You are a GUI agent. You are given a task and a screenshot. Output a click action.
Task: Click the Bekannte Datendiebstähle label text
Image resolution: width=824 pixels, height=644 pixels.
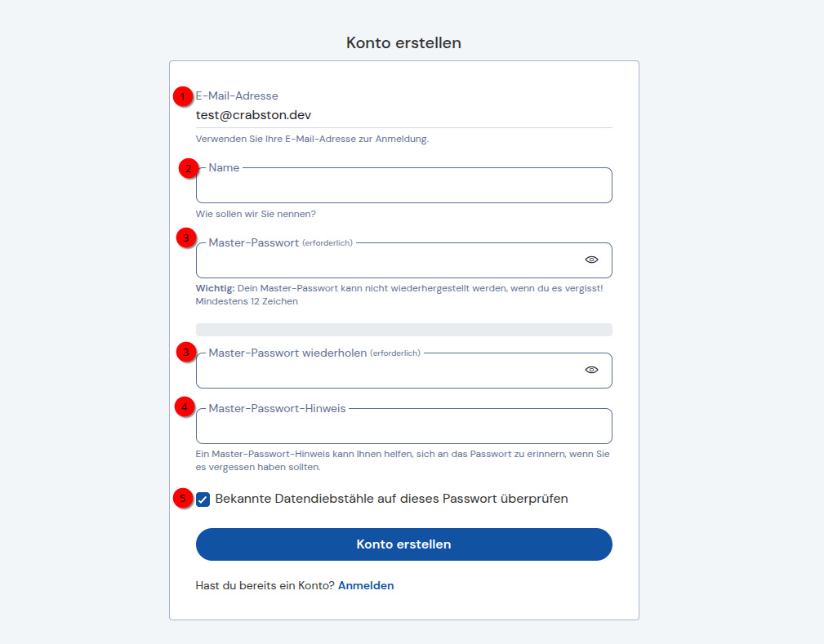point(391,499)
